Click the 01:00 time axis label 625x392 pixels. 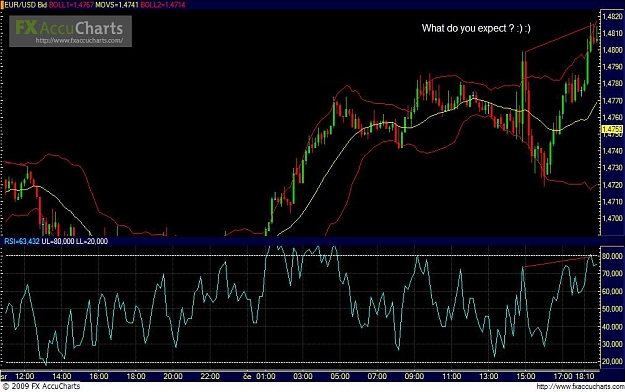266,376
